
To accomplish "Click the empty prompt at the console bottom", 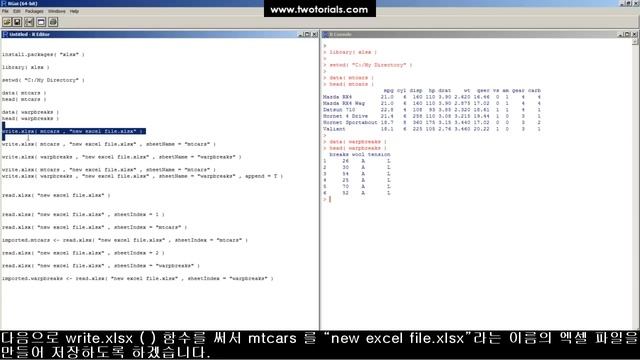I will (327, 199).
